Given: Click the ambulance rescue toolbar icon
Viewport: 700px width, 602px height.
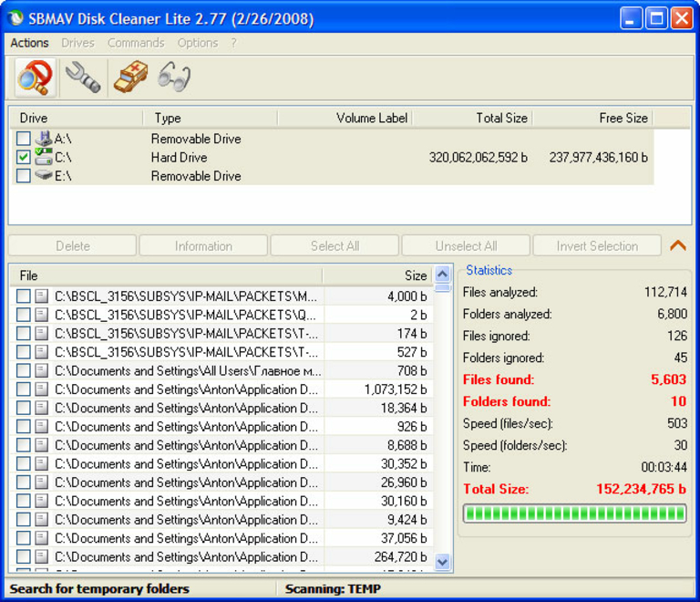Looking at the screenshot, I should pos(131,78).
